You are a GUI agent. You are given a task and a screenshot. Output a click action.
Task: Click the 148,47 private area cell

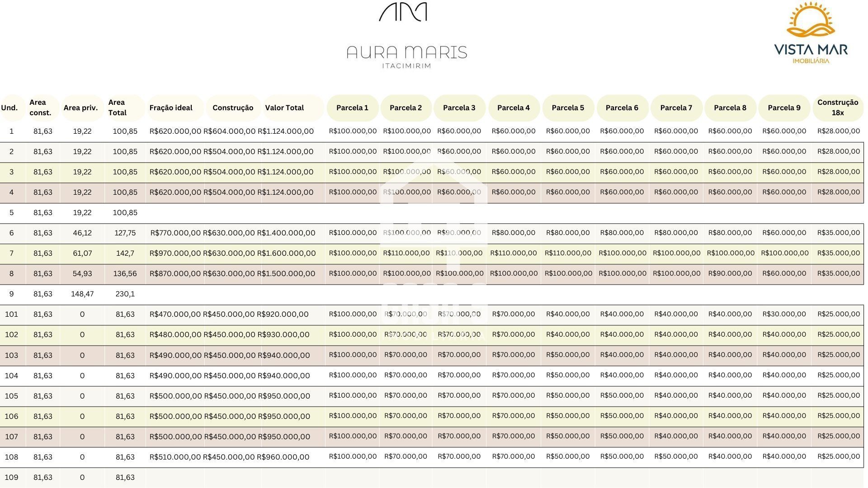click(82, 294)
